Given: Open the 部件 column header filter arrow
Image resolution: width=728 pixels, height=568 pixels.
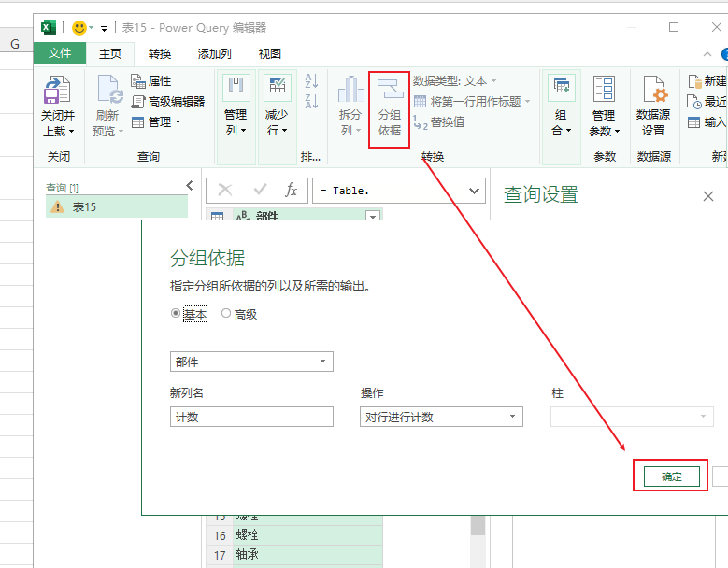Looking at the screenshot, I should pyautogui.click(x=373, y=216).
